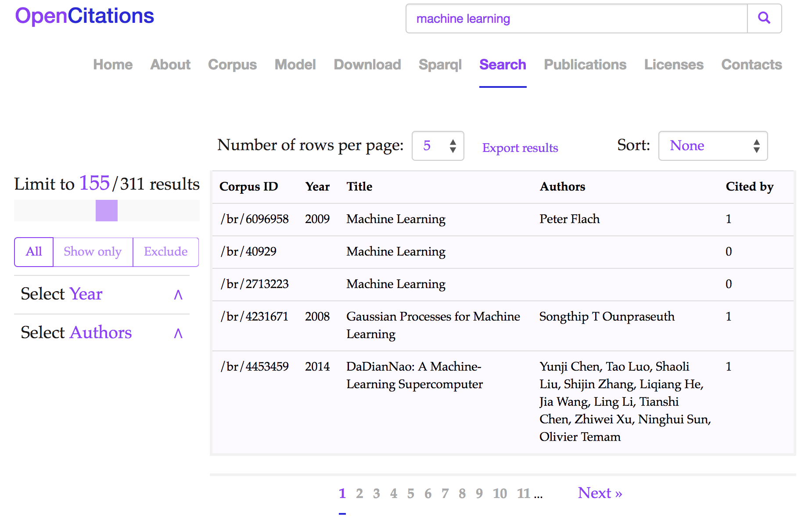Click the year 2008 cell
The image size is (812, 520).
[x=317, y=317]
